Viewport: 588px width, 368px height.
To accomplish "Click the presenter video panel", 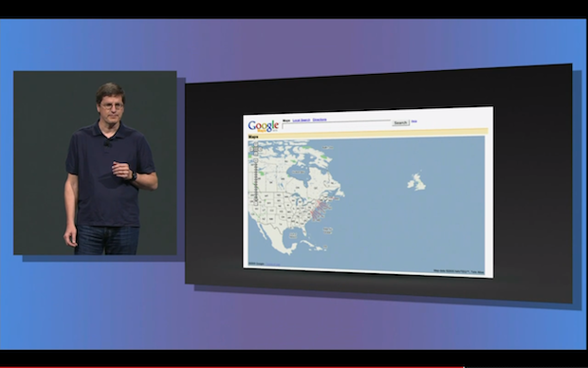I will coord(95,163).
